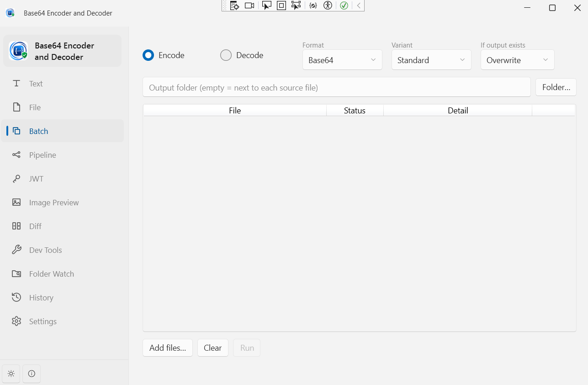Click the Folder... browse button
This screenshot has width=588, height=385.
[556, 87]
